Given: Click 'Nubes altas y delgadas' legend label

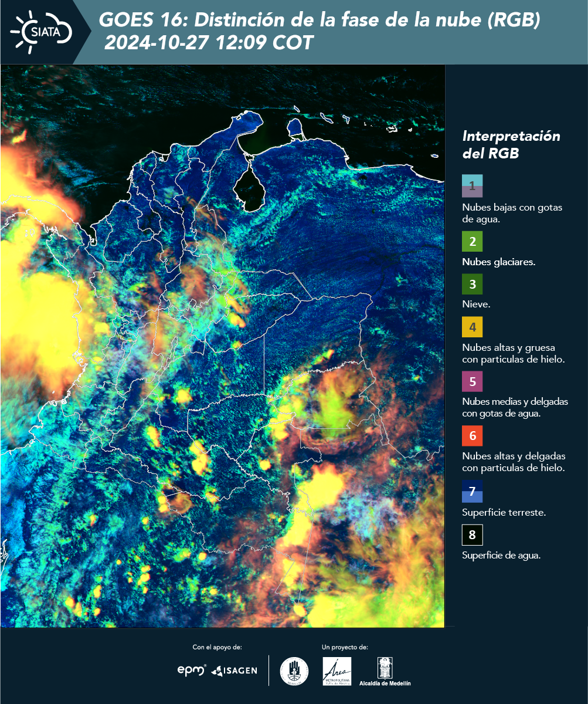Looking at the screenshot, I should pos(514,462).
